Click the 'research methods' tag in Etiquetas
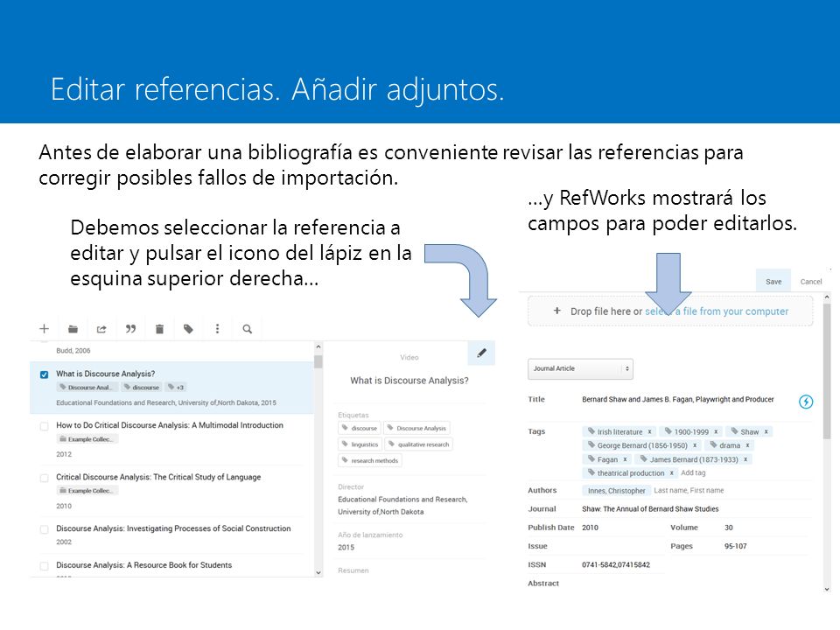840x630 pixels. pyautogui.click(x=370, y=461)
